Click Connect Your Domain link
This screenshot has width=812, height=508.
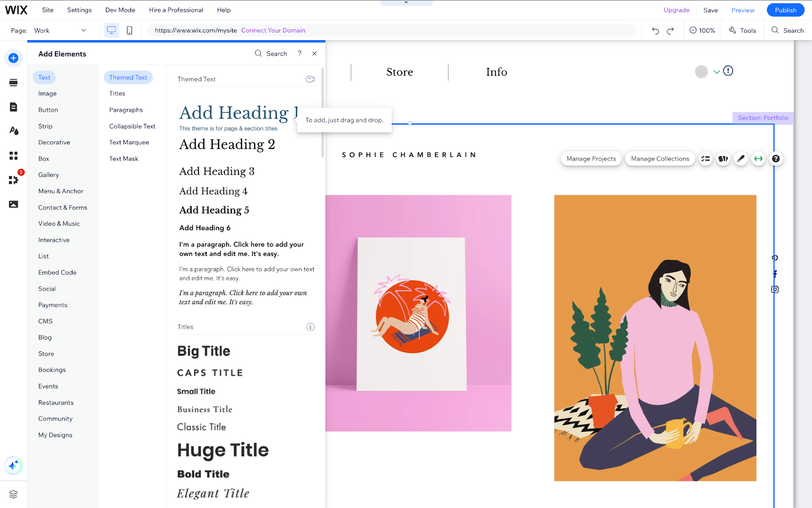(273, 30)
